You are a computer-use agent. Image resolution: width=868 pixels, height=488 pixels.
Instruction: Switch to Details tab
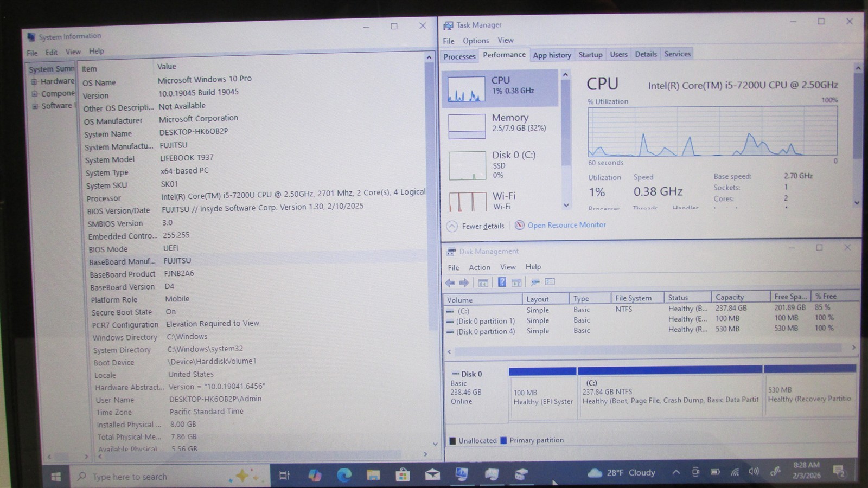pos(646,54)
